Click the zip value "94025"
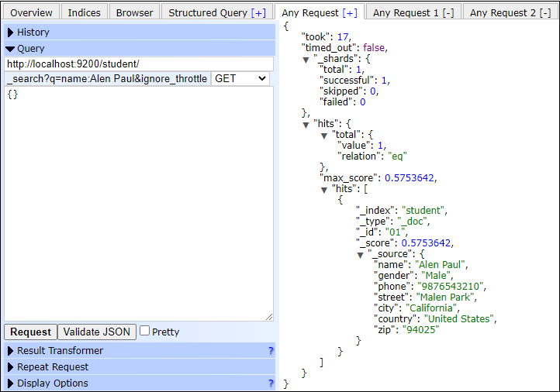The width and height of the screenshot is (560, 392). pos(420,329)
